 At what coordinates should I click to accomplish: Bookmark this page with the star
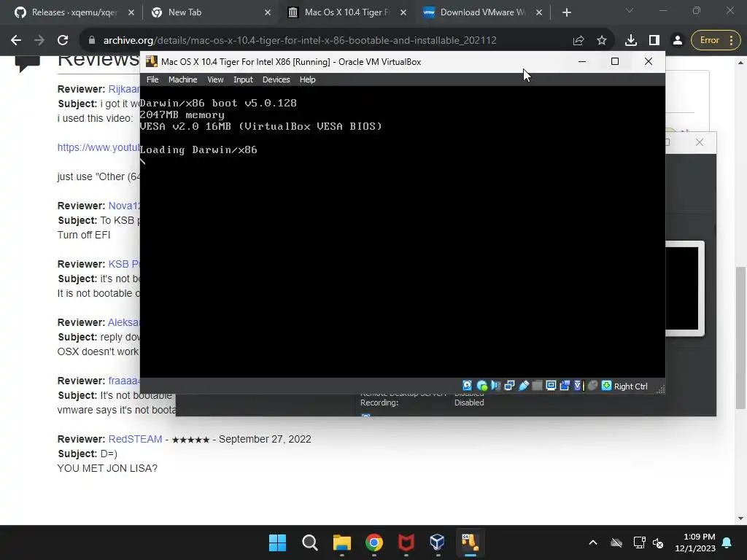point(602,40)
